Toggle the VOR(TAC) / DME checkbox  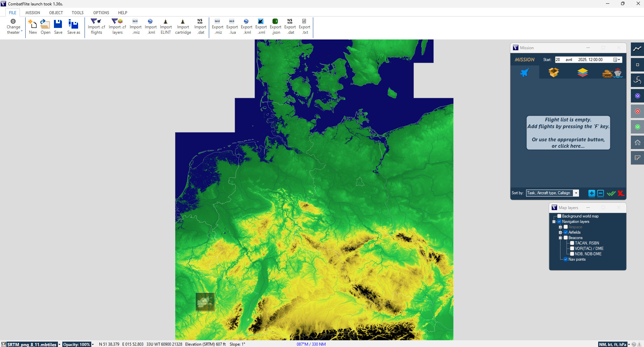572,249
